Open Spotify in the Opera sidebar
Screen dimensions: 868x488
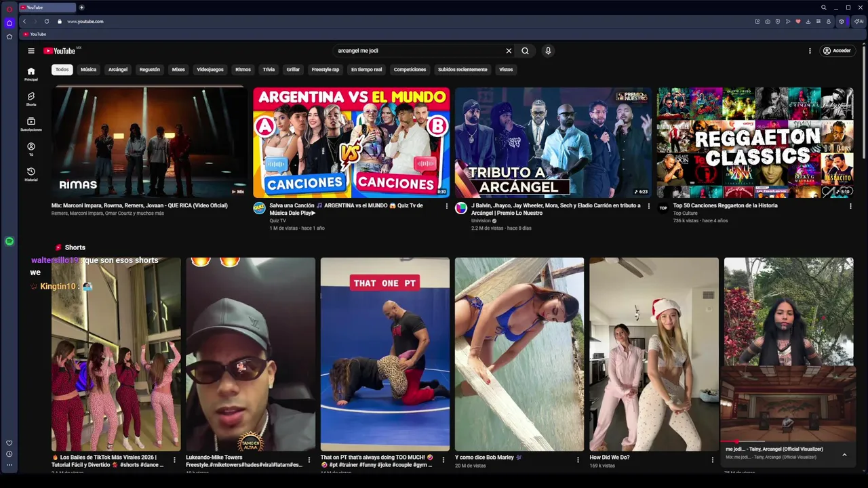[9, 241]
